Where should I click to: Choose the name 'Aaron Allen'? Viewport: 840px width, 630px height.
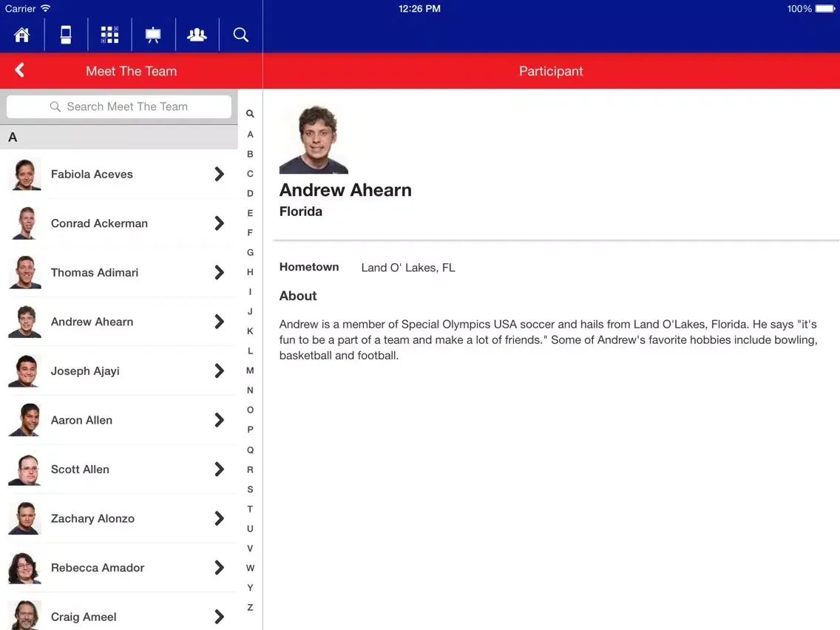click(x=81, y=421)
